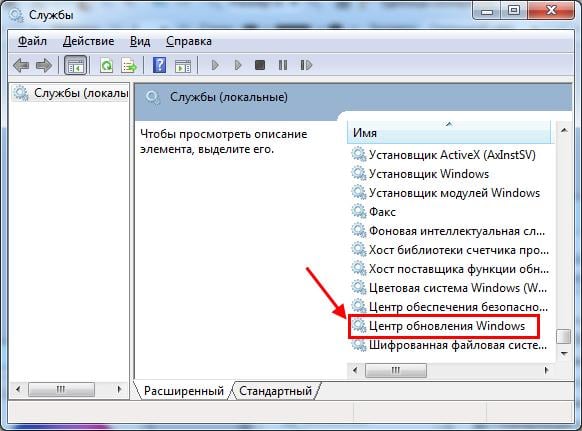This screenshot has width=582, height=431.
Task: Select service Установщик ActiveX (AxInstSV)
Action: click(x=452, y=154)
